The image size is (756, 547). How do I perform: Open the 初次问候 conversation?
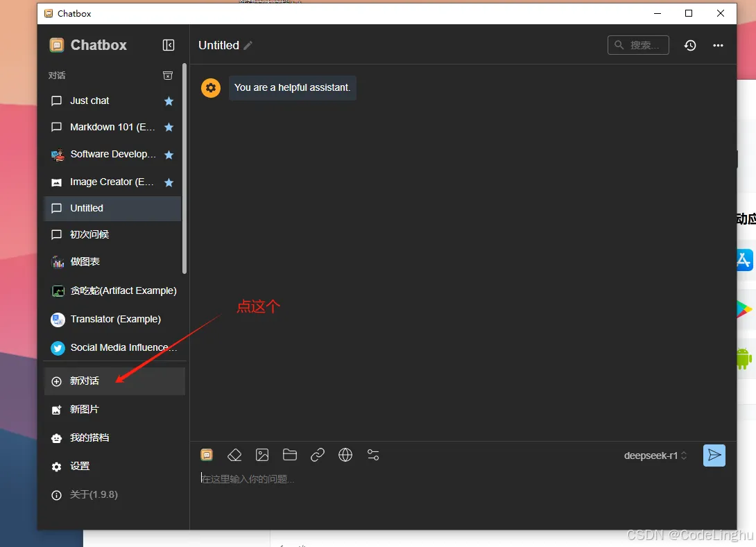click(112, 235)
